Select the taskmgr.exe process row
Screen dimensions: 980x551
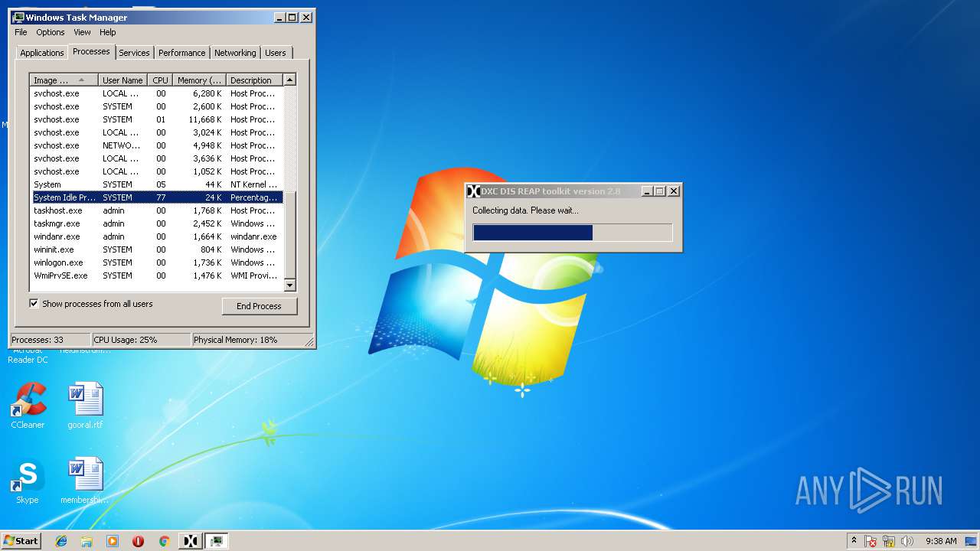pyautogui.click(x=157, y=223)
